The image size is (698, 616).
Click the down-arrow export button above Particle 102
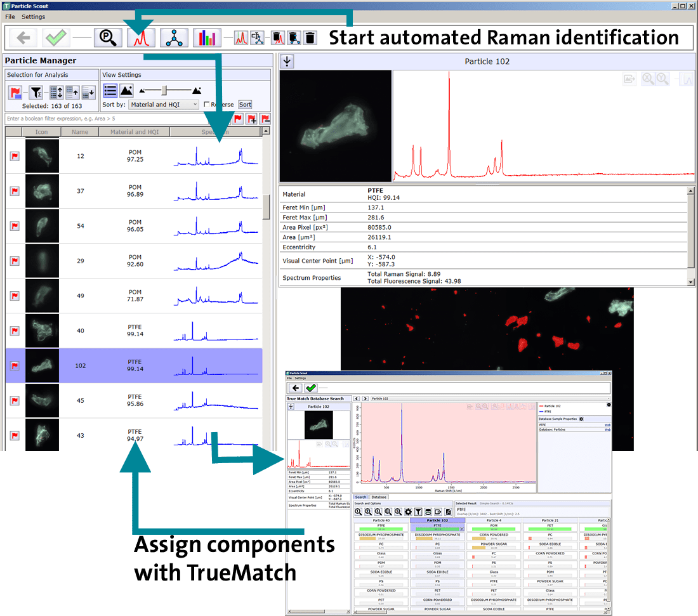pos(287,61)
